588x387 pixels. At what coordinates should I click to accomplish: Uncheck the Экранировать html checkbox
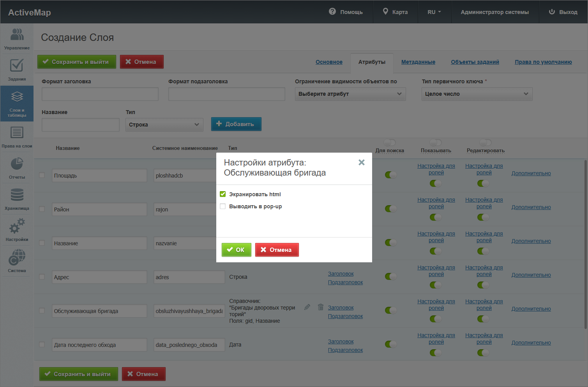coord(223,194)
